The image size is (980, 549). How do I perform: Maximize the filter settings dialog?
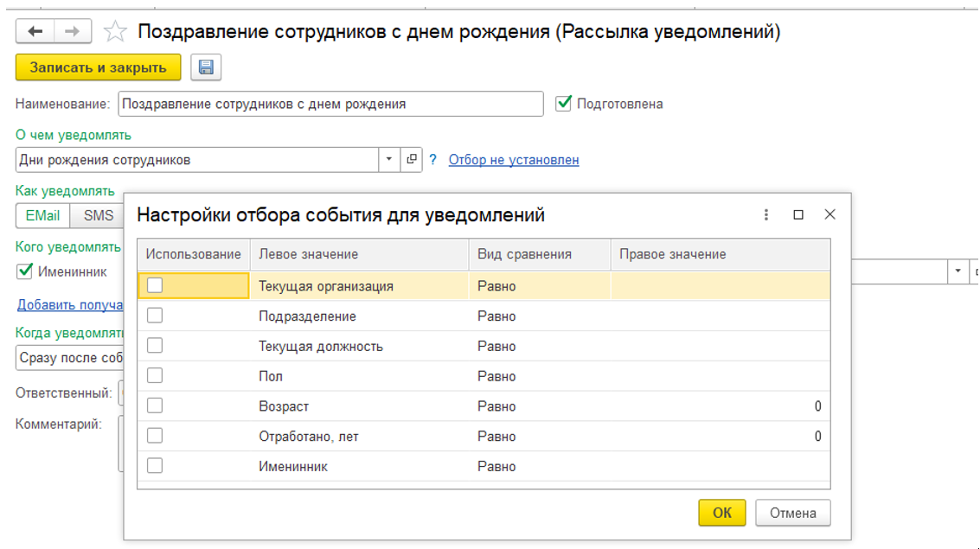798,215
